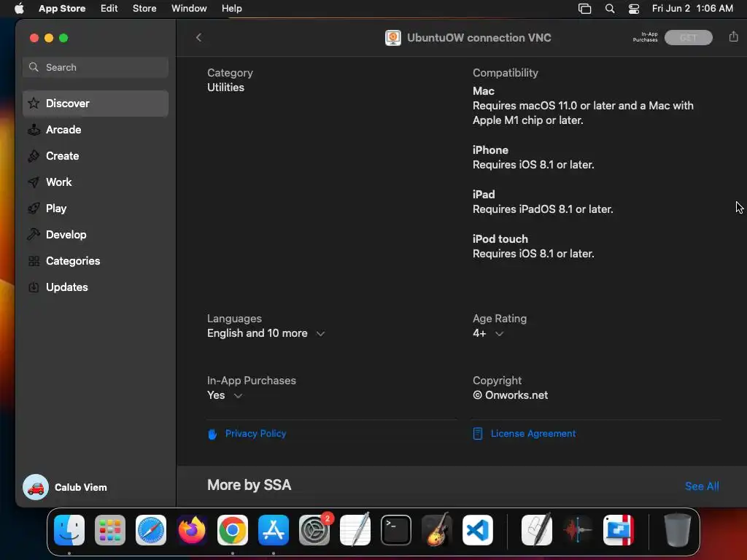
Task: Click the date and time in menu bar
Action: tap(692, 9)
